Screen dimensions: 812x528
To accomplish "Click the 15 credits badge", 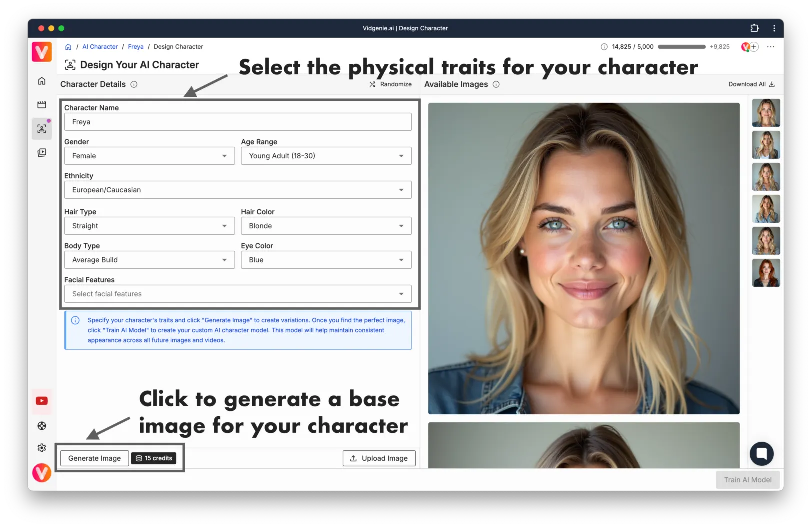I will point(154,458).
